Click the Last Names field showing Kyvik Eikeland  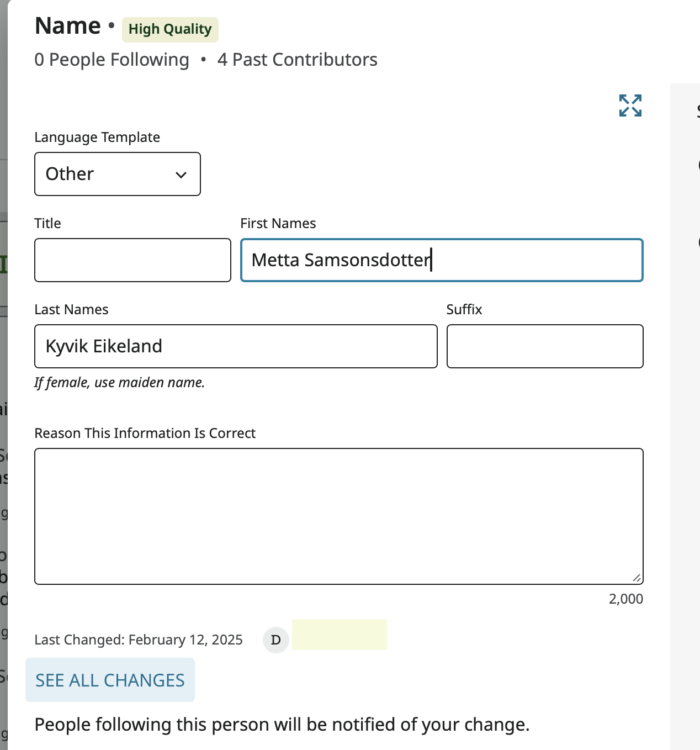(236, 346)
